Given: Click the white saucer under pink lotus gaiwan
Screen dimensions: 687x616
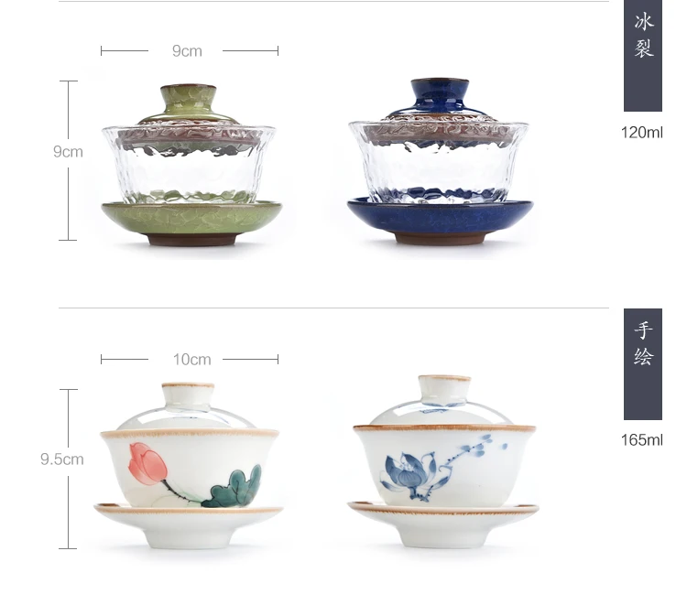Looking at the screenshot, I should coord(189,525).
